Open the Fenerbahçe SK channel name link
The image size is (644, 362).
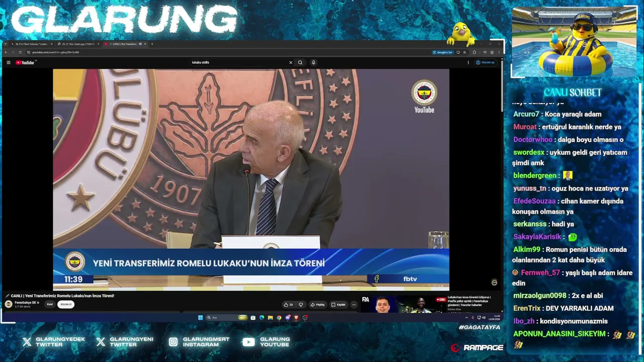(26, 303)
